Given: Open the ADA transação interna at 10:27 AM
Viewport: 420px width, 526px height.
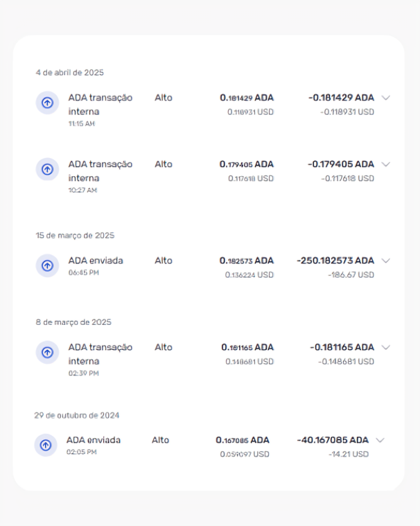Looking at the screenshot, I should pyautogui.click(x=100, y=171).
